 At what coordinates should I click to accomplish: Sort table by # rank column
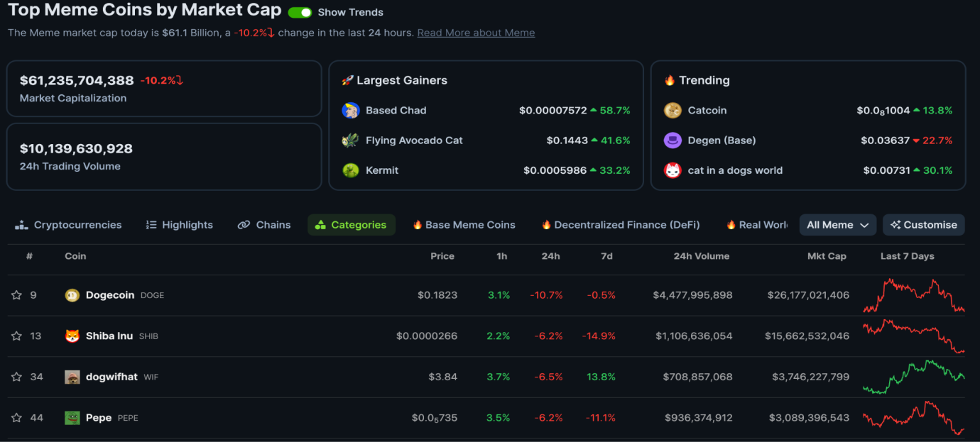point(29,256)
